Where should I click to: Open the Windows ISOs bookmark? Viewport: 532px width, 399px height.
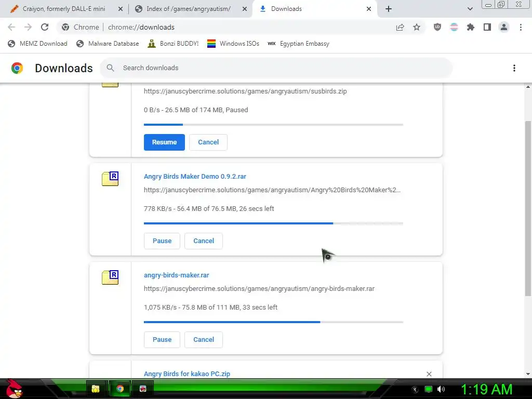coord(233,44)
